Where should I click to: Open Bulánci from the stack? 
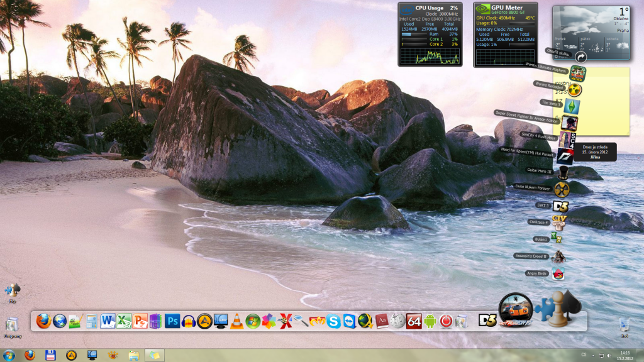tap(557, 238)
